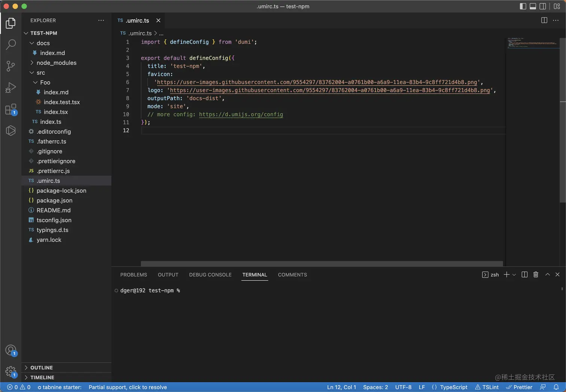
Task: Click the TSLint status item
Action: click(487, 387)
